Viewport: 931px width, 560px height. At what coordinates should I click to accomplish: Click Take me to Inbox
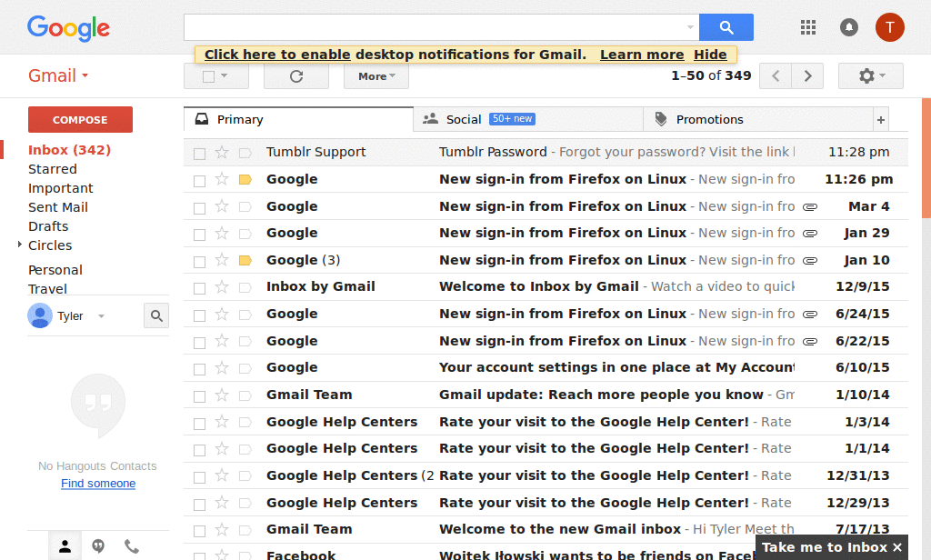(x=824, y=547)
